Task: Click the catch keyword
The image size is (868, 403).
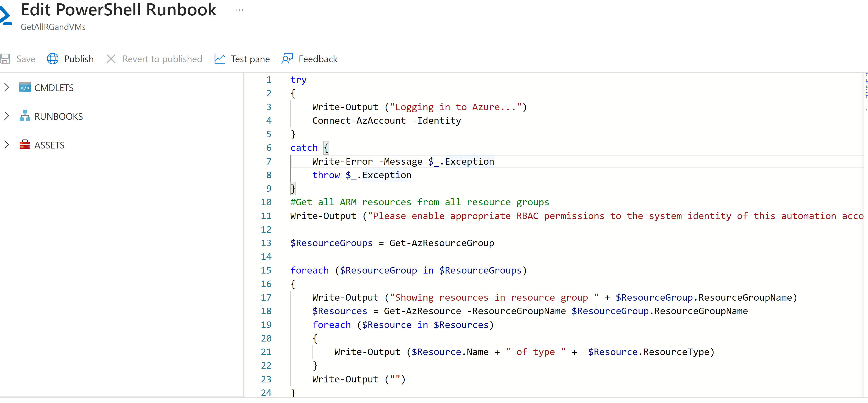Action: pyautogui.click(x=304, y=148)
